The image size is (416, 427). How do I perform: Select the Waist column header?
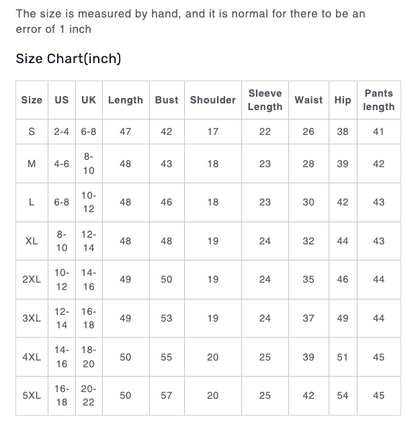(x=308, y=100)
